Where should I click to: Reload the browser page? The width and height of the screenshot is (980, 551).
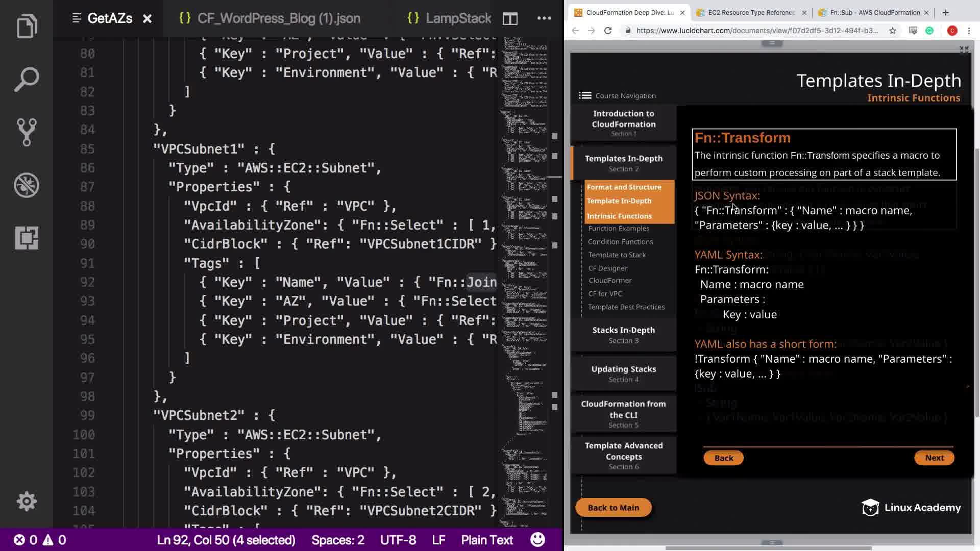607,31
